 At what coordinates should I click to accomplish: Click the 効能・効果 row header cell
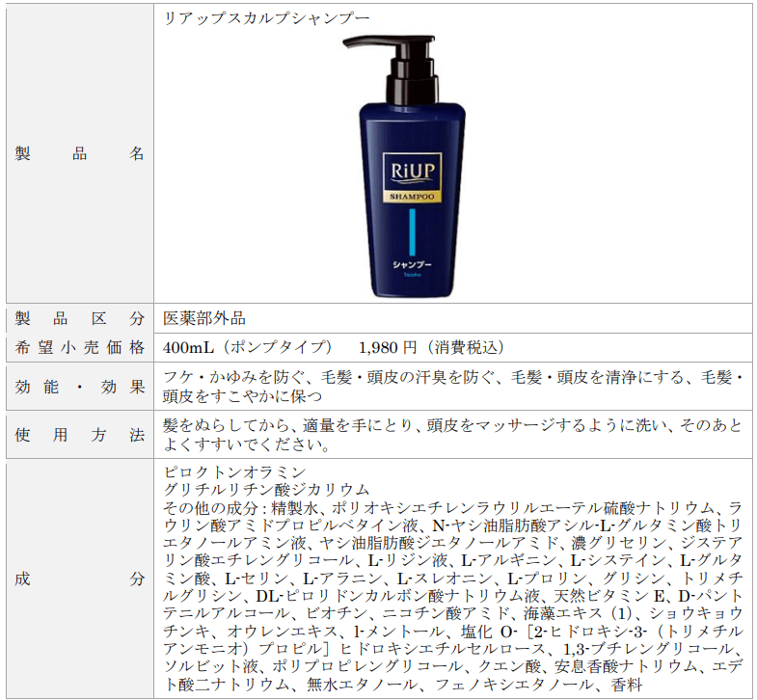click(79, 387)
